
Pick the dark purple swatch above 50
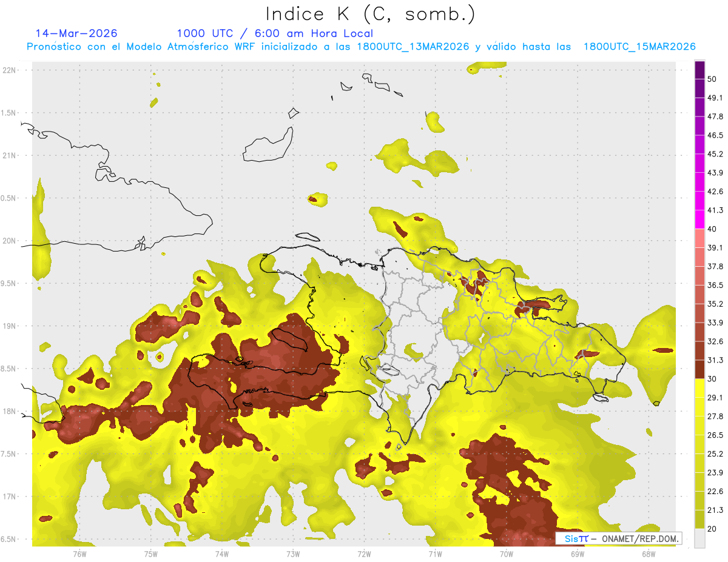pos(699,70)
